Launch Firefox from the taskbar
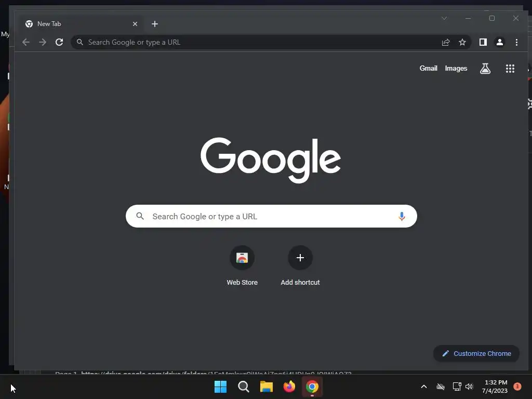This screenshot has height=399, width=532. coord(289,387)
